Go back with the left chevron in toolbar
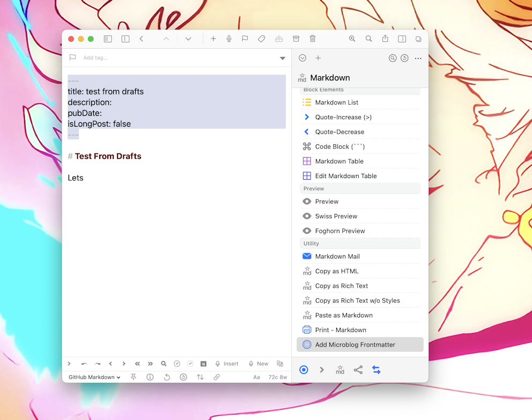 (x=142, y=39)
